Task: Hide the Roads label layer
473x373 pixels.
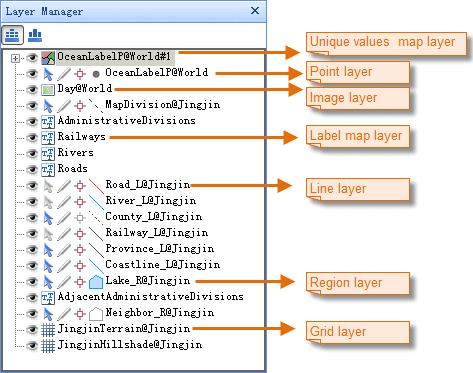Action: pos(32,169)
